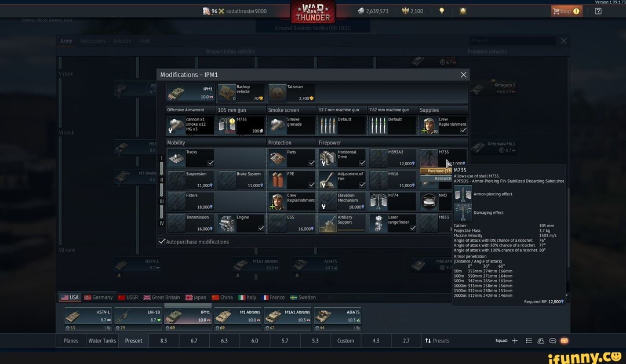Screen dimensions: 626x364
Task: Select the Smoke grenade slot
Action: tap(291, 125)
